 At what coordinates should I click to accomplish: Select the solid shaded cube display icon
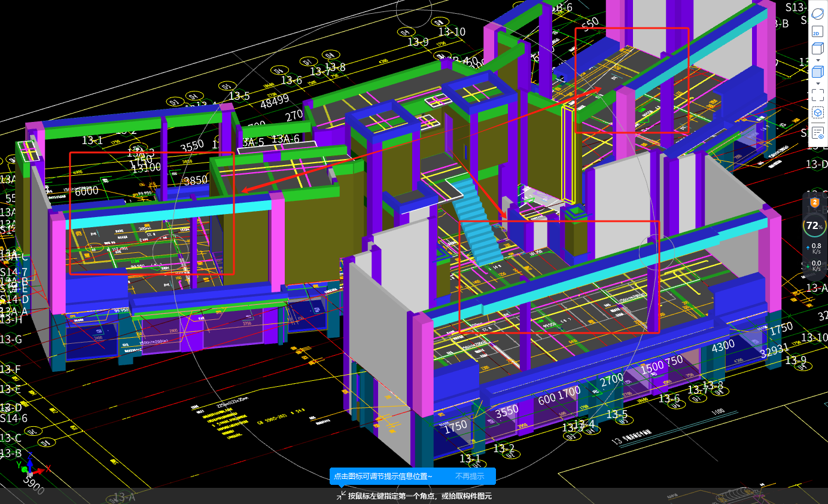(x=818, y=72)
